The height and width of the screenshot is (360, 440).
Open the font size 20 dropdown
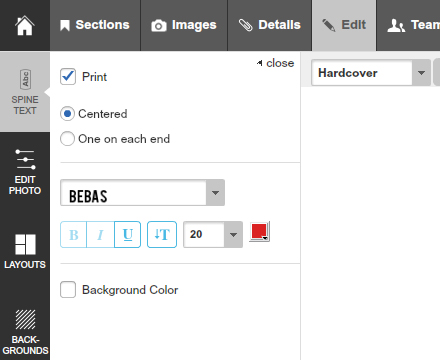point(213,234)
